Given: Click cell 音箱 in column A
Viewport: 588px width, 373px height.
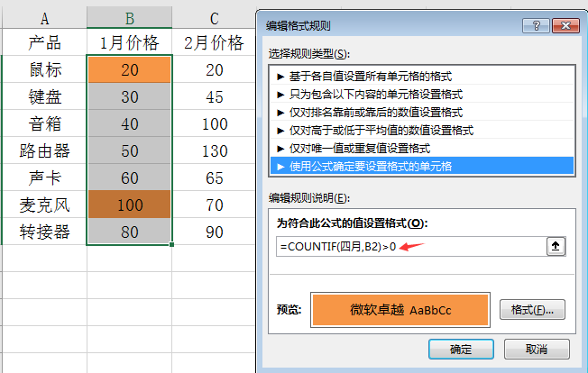Looking at the screenshot, I should coord(44,123).
